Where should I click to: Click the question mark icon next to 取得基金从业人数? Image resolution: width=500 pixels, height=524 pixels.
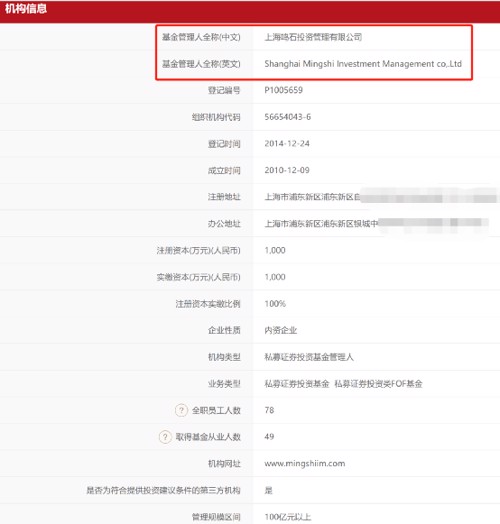pyautogui.click(x=165, y=437)
